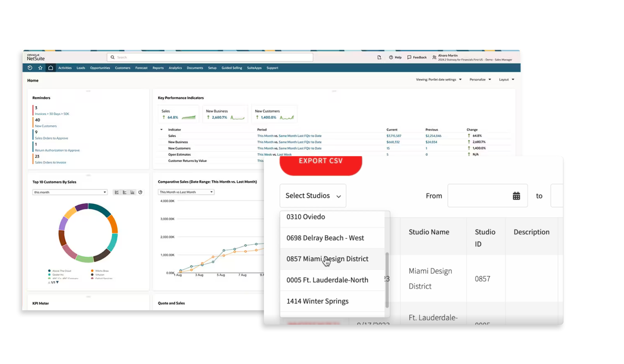624x364 pixels.
Task: Click the Create New document icon
Action: [x=379, y=57]
